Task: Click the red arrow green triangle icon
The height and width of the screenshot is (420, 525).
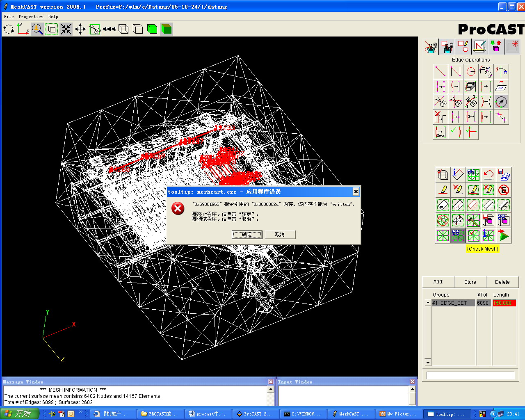Action: click(504, 235)
